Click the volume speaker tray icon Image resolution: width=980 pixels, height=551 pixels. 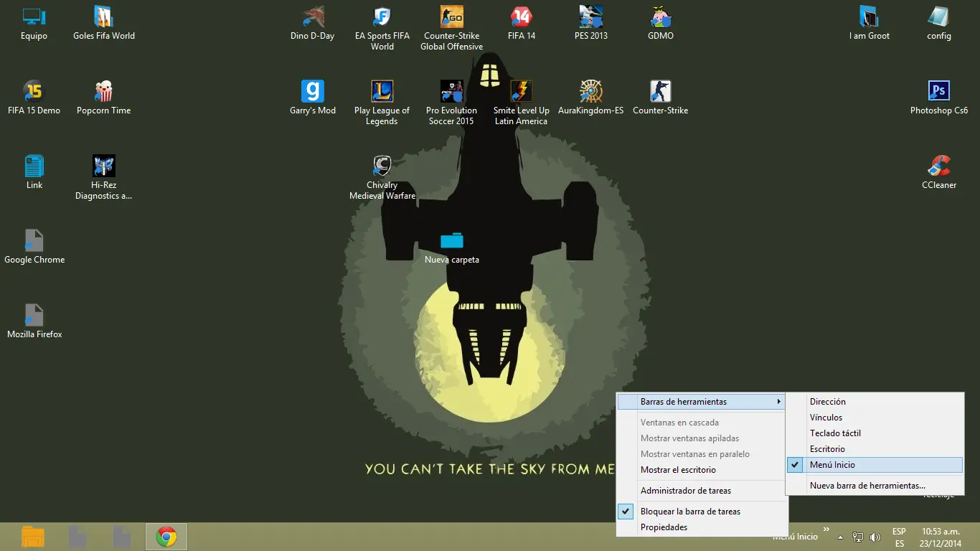(875, 537)
